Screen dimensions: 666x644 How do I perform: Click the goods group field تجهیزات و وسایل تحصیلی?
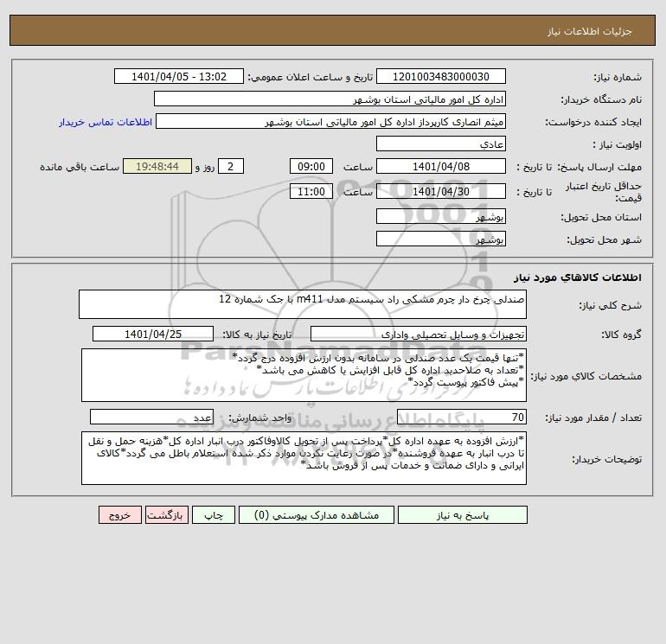(x=419, y=334)
